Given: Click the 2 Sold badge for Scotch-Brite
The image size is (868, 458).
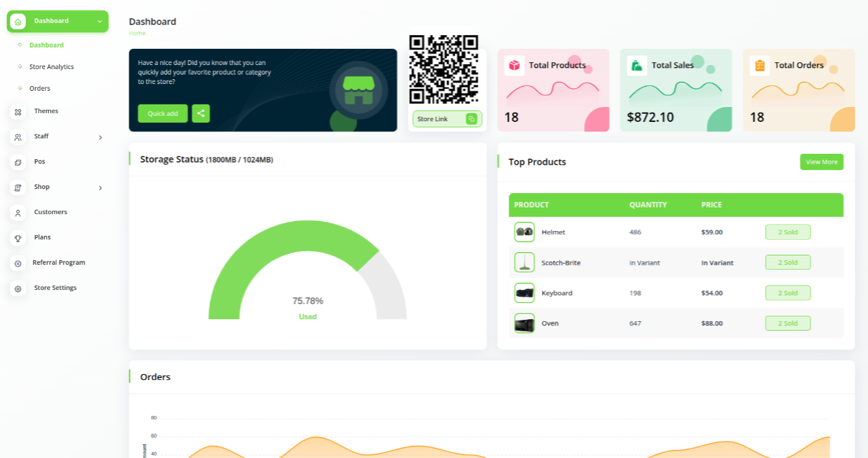Looking at the screenshot, I should tap(788, 262).
